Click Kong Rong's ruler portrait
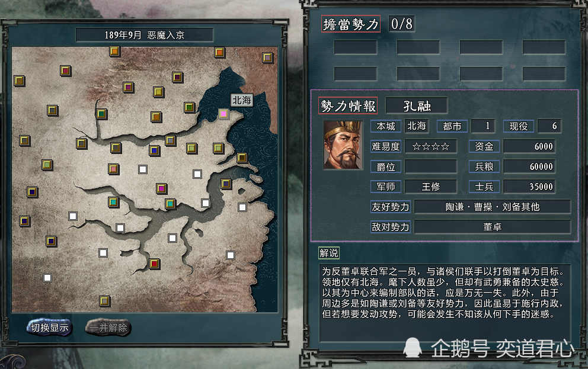This screenshot has width=588, height=369. [343, 145]
